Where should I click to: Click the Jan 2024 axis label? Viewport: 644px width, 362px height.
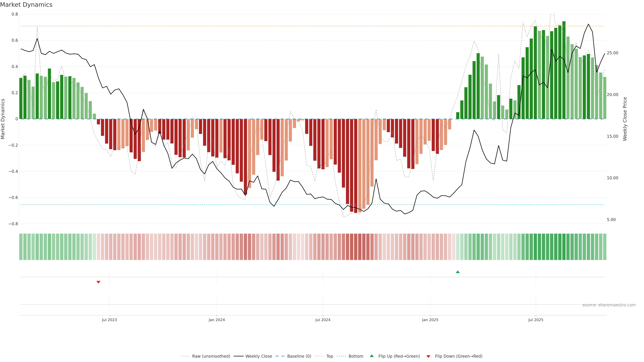click(x=217, y=320)
